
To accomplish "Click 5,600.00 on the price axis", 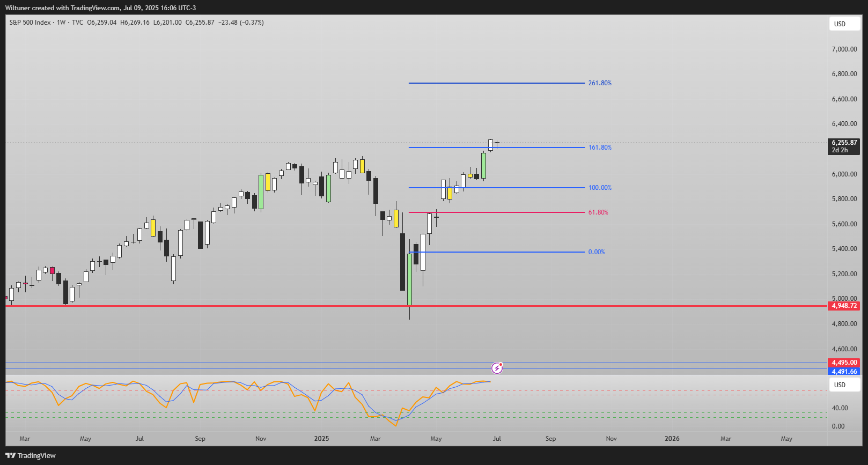I will [844, 224].
